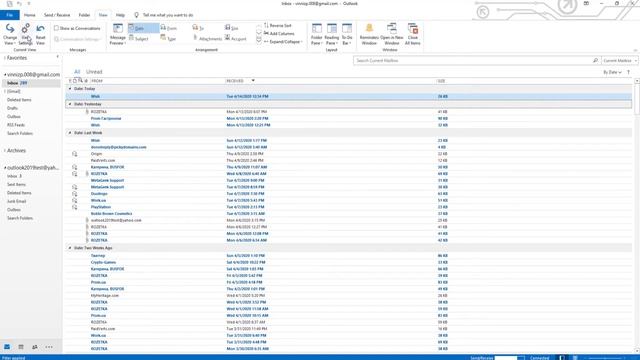
Task: Open the Bobbi Brown Cosmetics email
Action: click(x=349, y=213)
